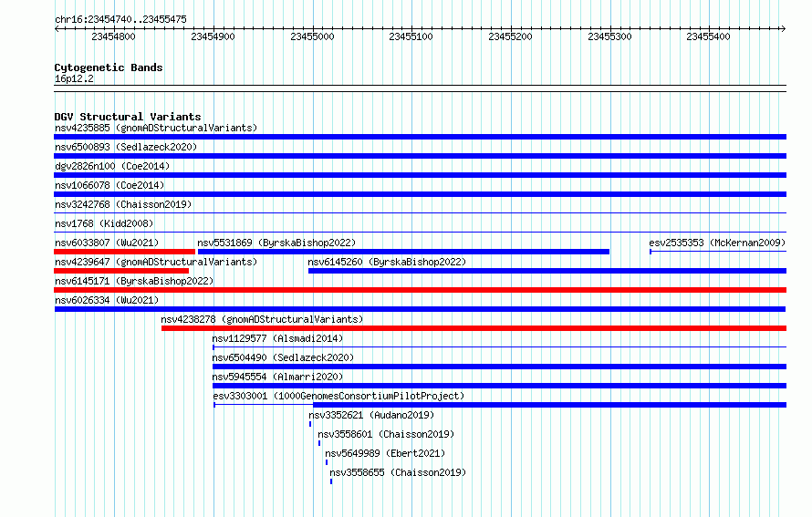Select the nsv6500893 Sedlazeck2020 variant label

pos(126,147)
